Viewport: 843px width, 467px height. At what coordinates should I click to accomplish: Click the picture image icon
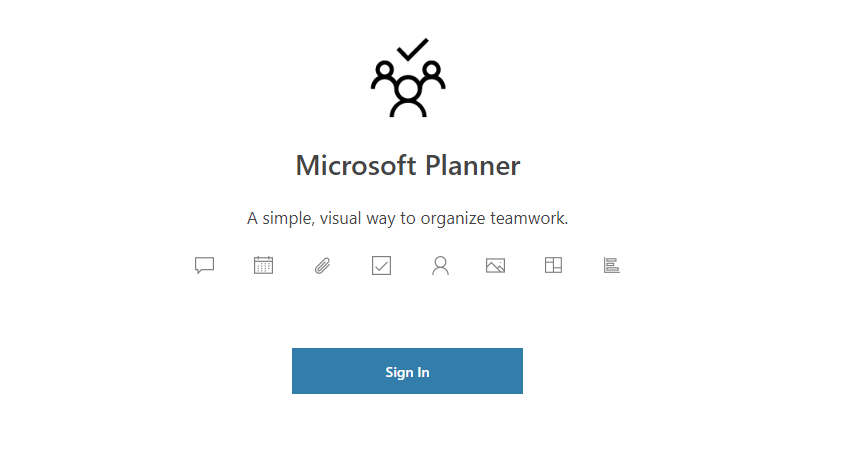(495, 265)
